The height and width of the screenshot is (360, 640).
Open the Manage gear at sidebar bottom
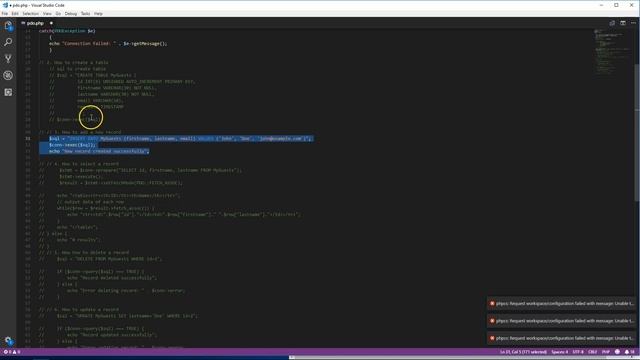tap(8, 341)
